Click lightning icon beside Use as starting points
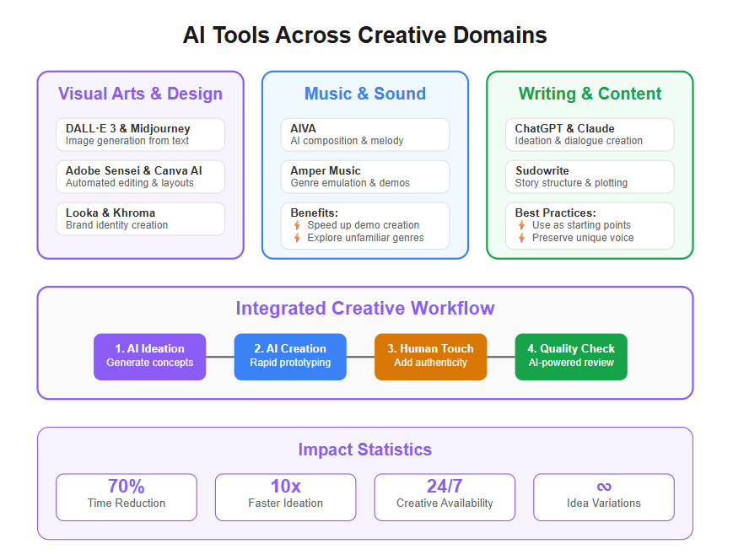 click(521, 225)
